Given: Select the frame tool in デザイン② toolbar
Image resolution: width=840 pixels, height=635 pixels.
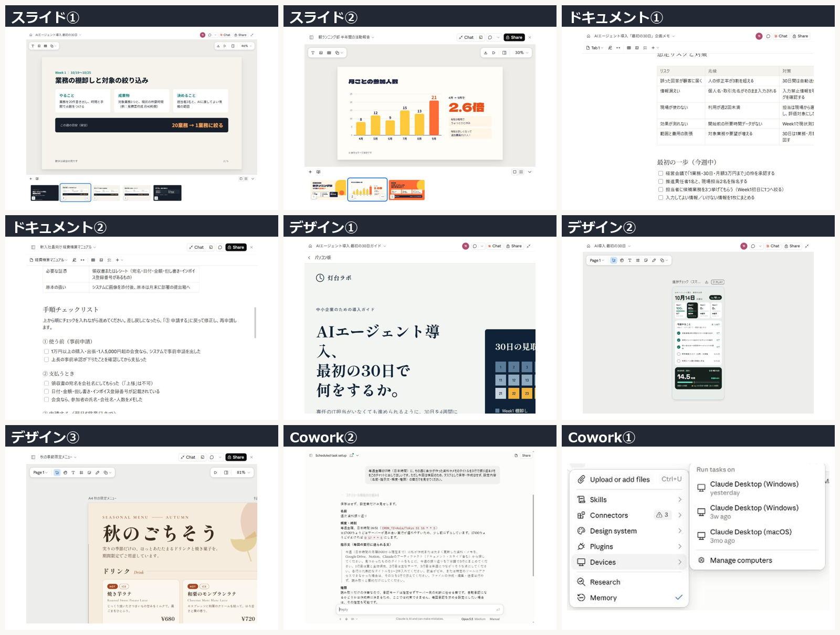Looking at the screenshot, I should coord(638,260).
